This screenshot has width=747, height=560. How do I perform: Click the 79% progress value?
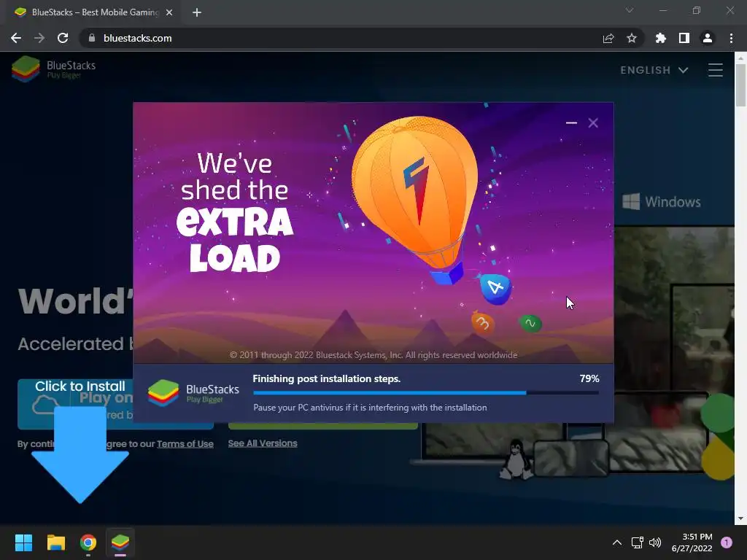click(x=589, y=378)
